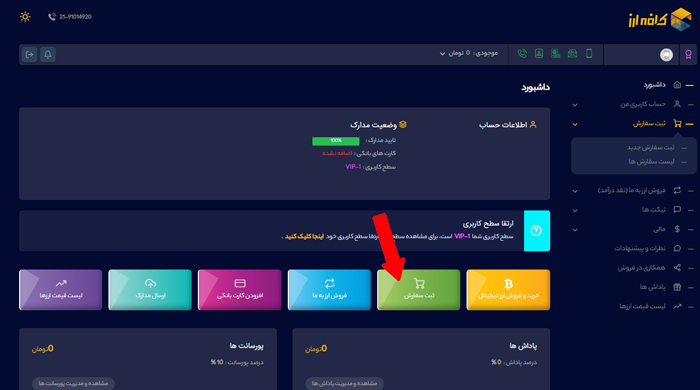Click the chat icon beside تیکت ها
Image resolution: width=700 pixels, height=390 pixels.
(x=677, y=209)
